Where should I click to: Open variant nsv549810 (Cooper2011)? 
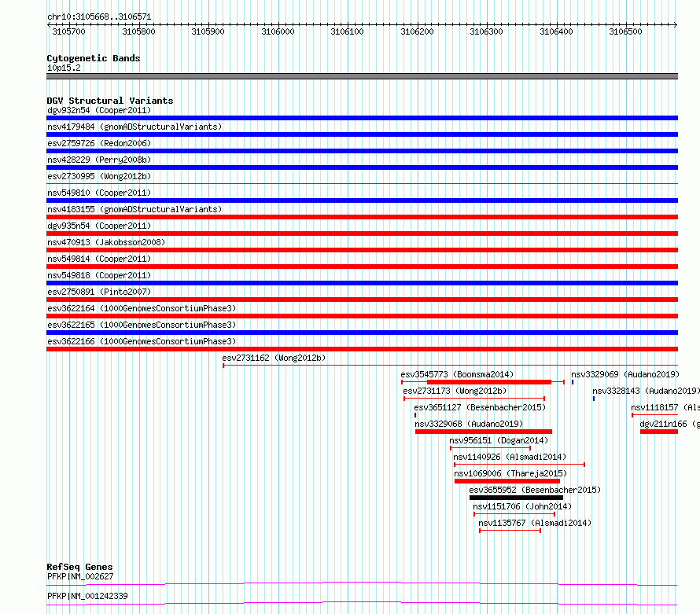click(99, 193)
